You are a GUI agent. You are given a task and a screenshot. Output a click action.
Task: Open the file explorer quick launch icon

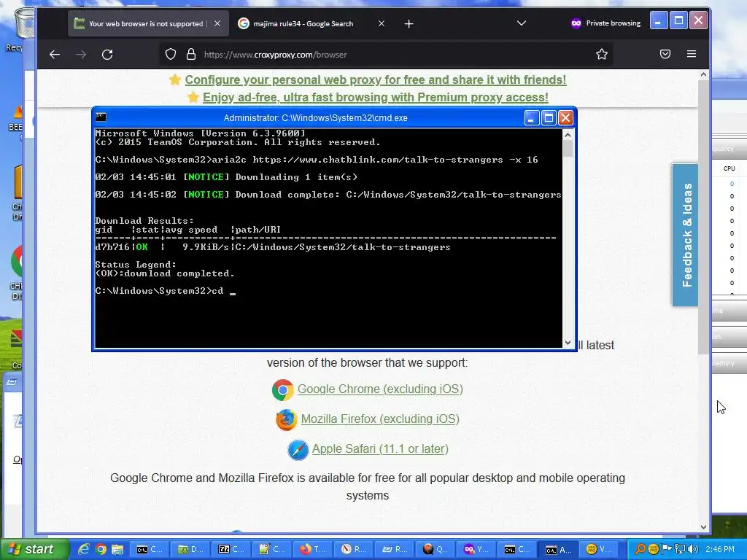pos(117,550)
